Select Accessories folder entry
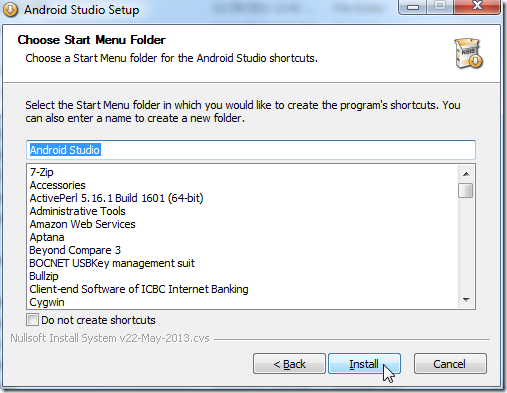The image size is (507, 393). (x=58, y=185)
